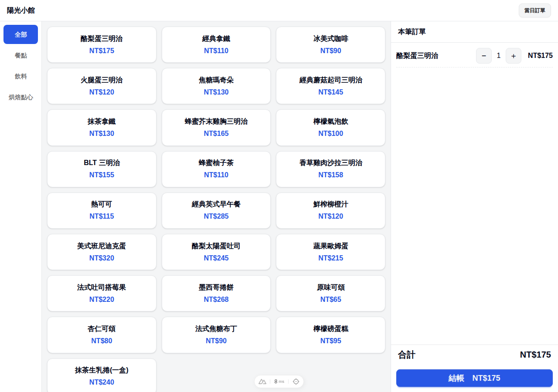
Task: Click 酪梨蛋三明治 name in order panel
Action: pyautogui.click(x=417, y=56)
